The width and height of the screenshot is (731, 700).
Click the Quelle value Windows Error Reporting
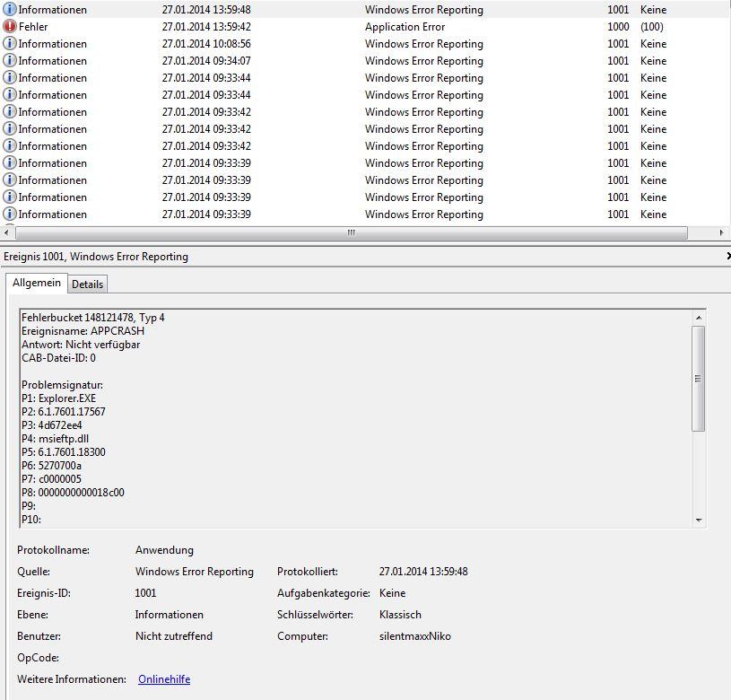pos(195,572)
